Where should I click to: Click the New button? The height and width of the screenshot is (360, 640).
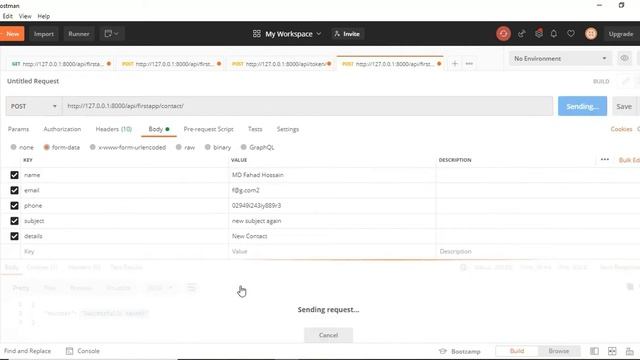pyautogui.click(x=12, y=33)
